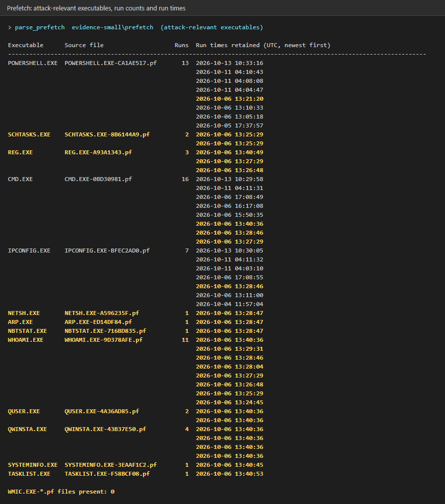This screenshot has height=504, width=445.
Task: Select the SYSTEMINFO.EXE executable name
Action: click(33, 465)
